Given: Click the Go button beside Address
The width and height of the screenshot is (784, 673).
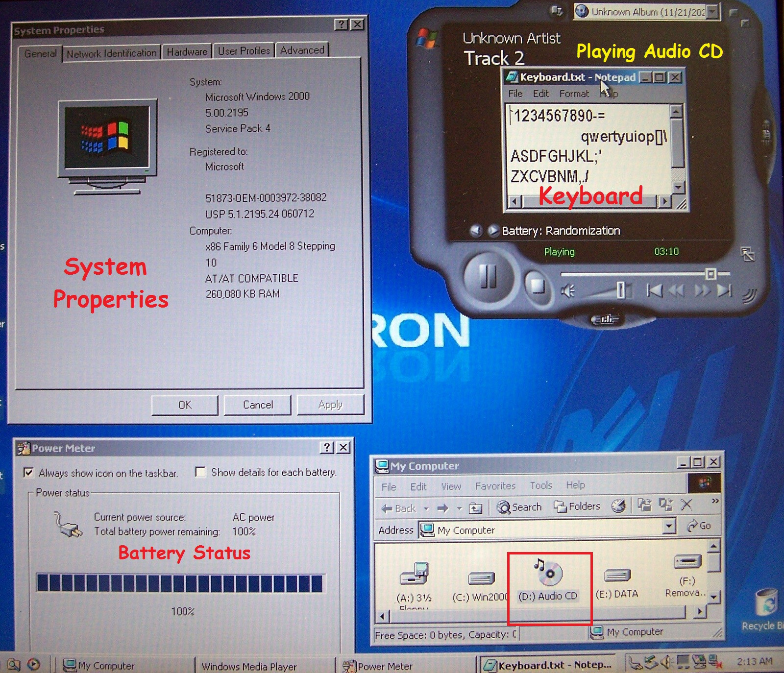Looking at the screenshot, I should coord(699,526).
